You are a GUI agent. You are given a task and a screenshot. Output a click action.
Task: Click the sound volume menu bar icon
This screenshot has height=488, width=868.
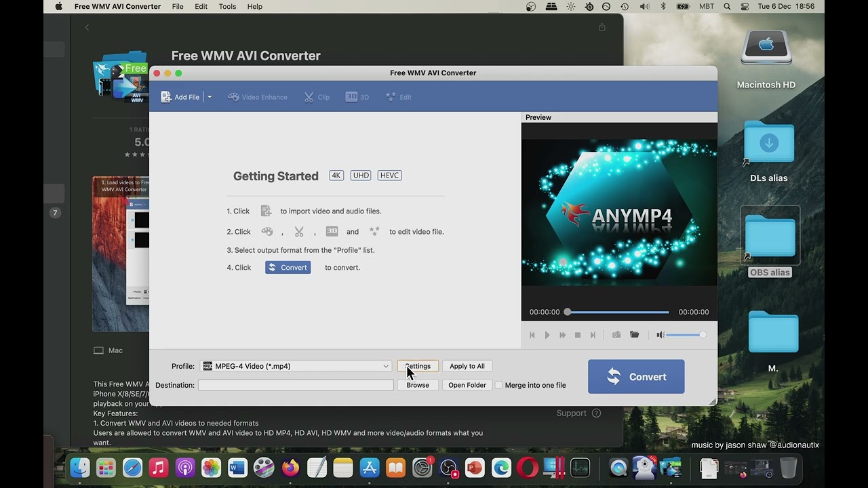coord(644,6)
